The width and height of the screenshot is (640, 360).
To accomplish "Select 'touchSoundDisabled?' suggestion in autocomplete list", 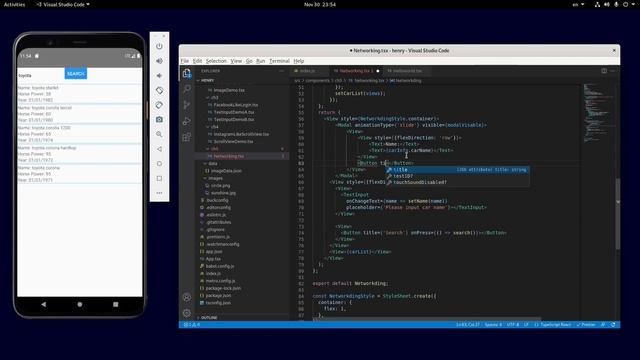I will (457, 182).
